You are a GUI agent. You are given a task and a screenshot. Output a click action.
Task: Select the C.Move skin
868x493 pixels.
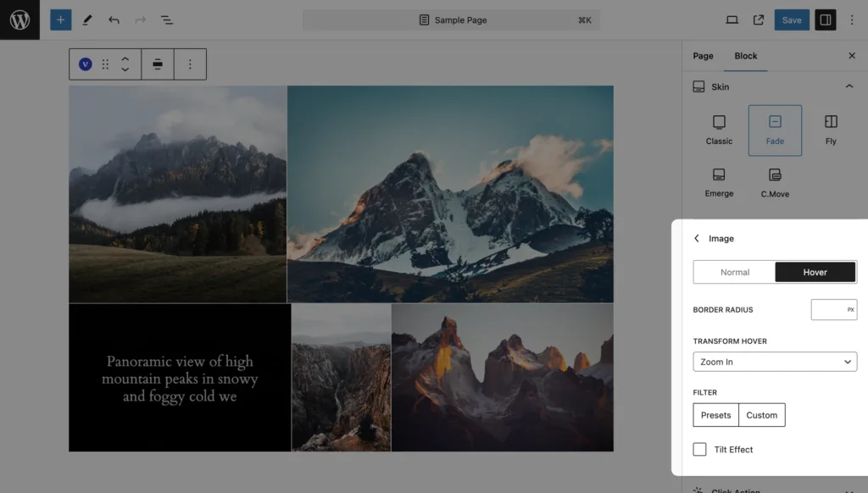coord(775,183)
